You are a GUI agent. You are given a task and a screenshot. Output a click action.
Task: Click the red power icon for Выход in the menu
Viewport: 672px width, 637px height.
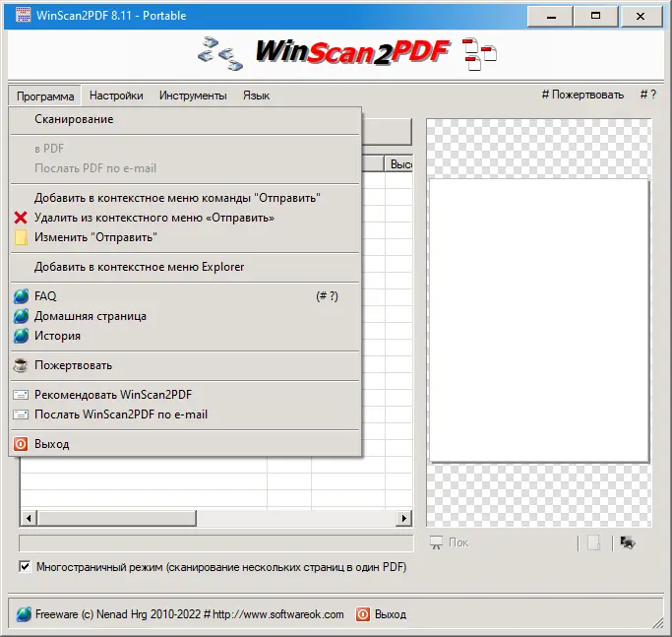click(21, 444)
